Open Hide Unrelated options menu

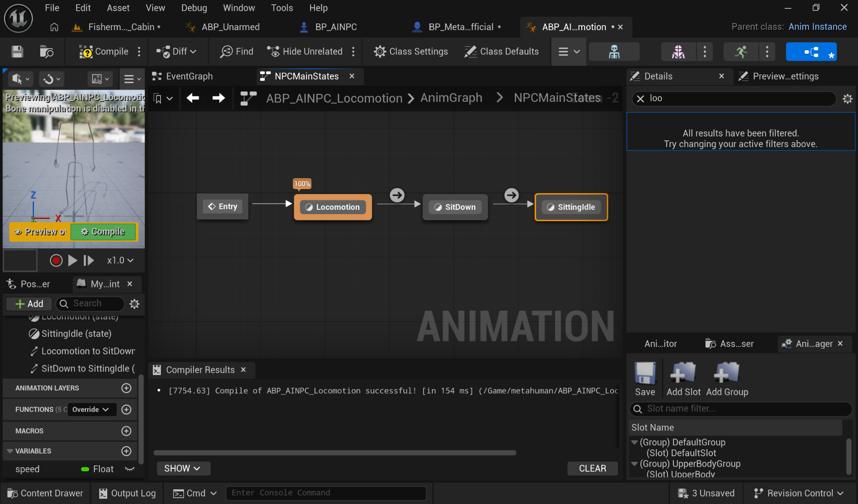353,52
